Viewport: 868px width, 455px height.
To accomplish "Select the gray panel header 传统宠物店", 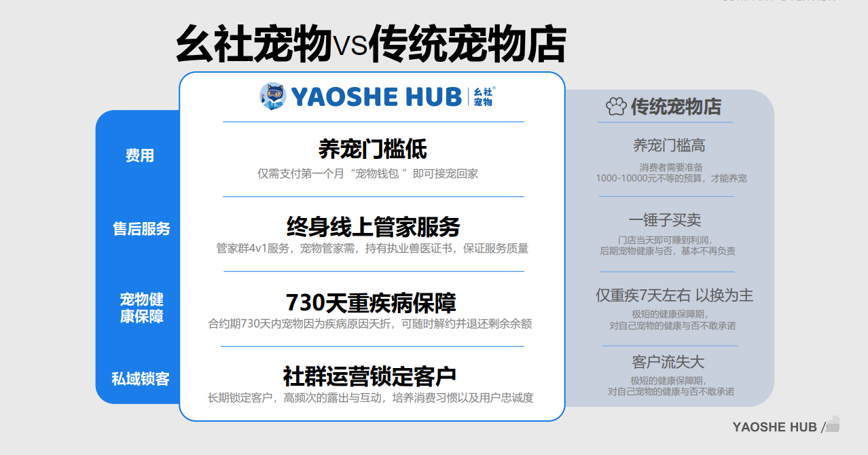I will click(x=676, y=107).
